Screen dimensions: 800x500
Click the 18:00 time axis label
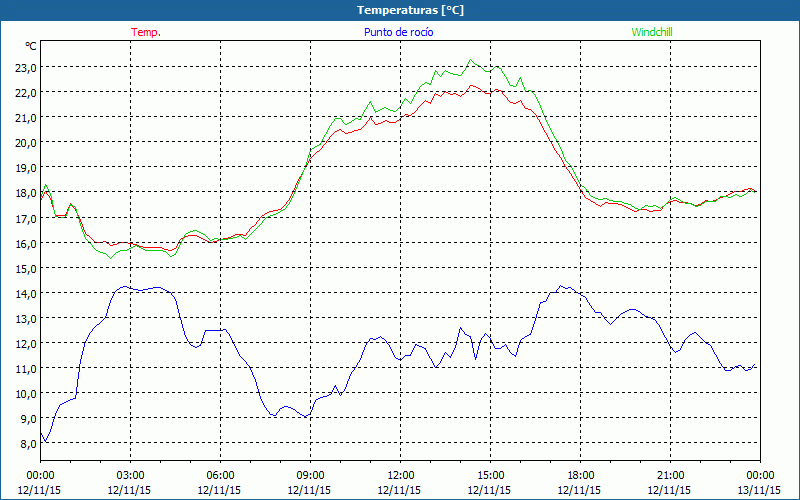[x=580, y=475]
